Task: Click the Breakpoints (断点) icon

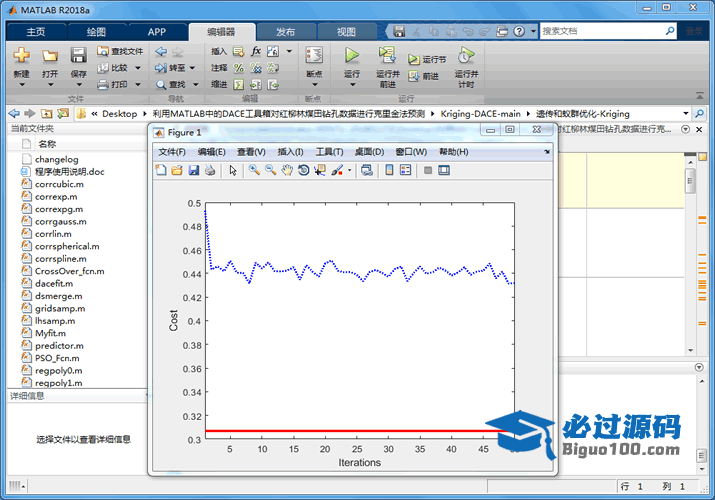Action: (x=314, y=56)
